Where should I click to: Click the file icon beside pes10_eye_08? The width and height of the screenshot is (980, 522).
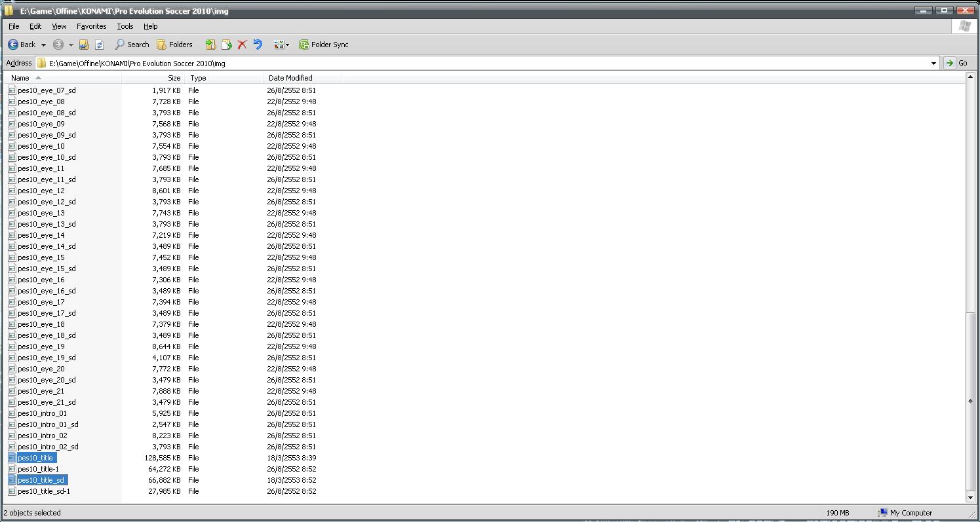point(12,102)
